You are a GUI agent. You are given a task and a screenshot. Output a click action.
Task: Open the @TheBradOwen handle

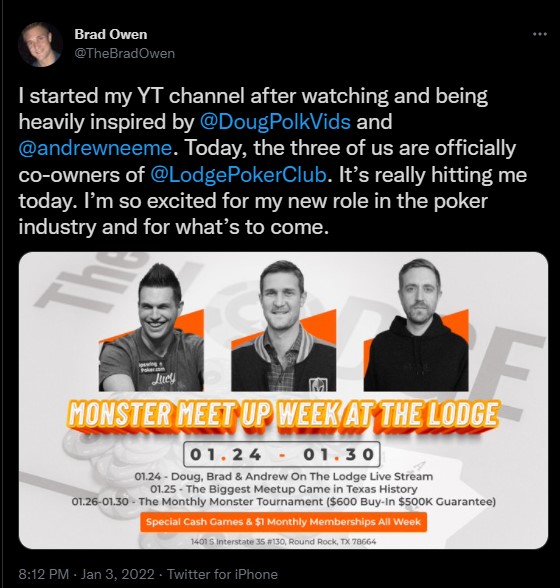point(125,53)
